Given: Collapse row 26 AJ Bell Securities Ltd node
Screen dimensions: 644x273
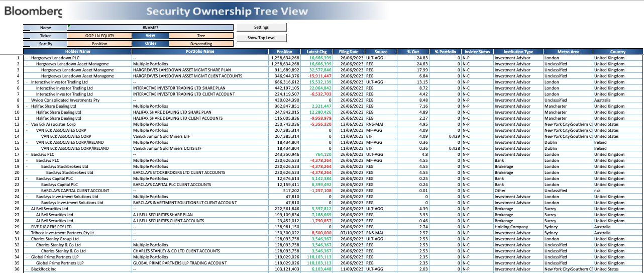Looking at the screenshot, I should click(27, 209).
